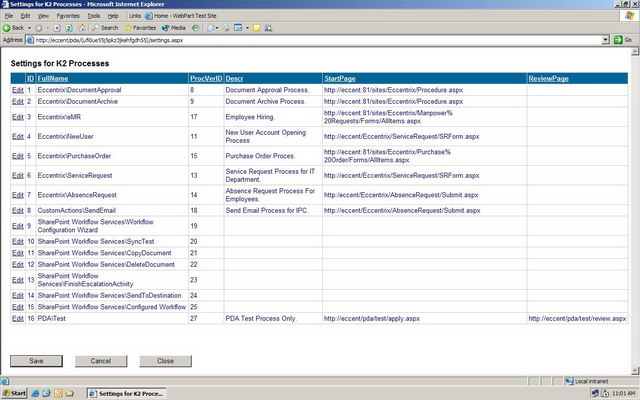Screen dimensions: 640x400
Task: Open the Tools menu
Action: click(93, 16)
